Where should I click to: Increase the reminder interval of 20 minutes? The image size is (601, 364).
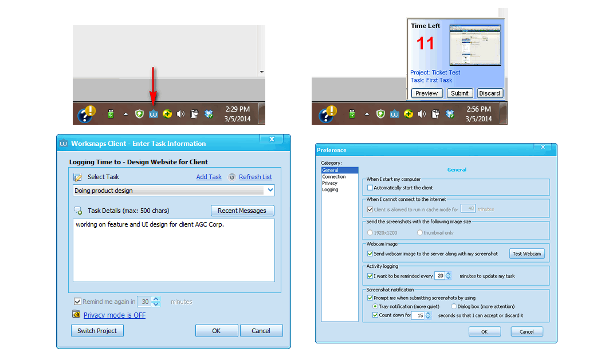(x=448, y=274)
